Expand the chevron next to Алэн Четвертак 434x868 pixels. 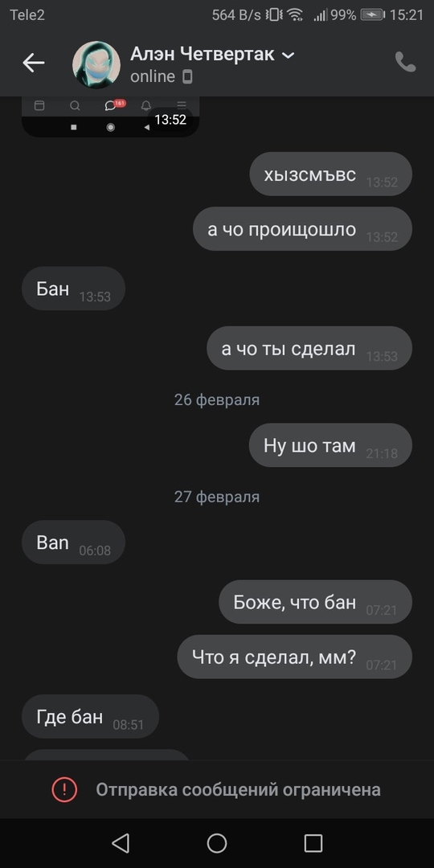(288, 55)
